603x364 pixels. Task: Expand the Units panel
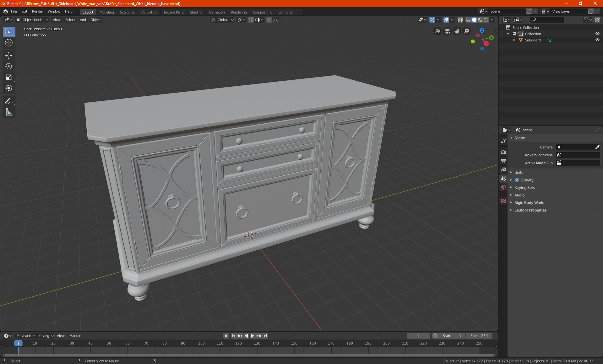519,173
